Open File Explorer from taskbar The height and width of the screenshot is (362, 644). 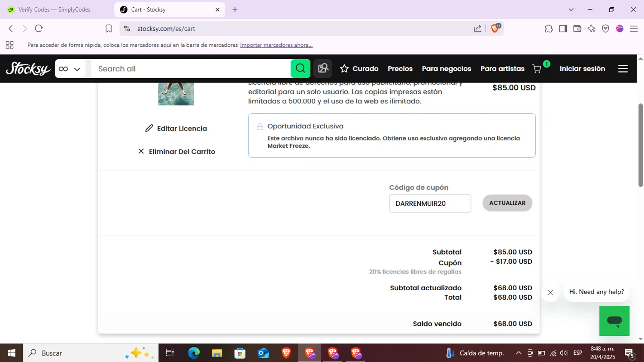click(217, 353)
